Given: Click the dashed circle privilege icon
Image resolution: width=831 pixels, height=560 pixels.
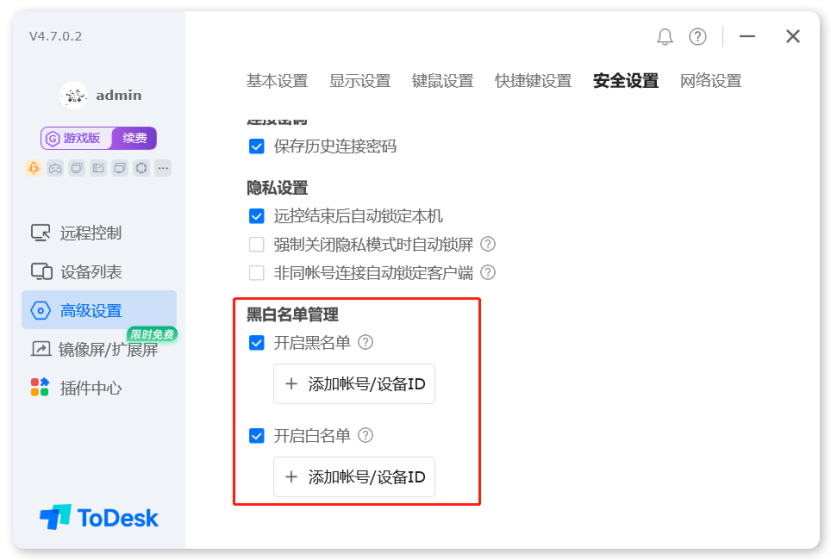Looking at the screenshot, I should click(x=142, y=168).
